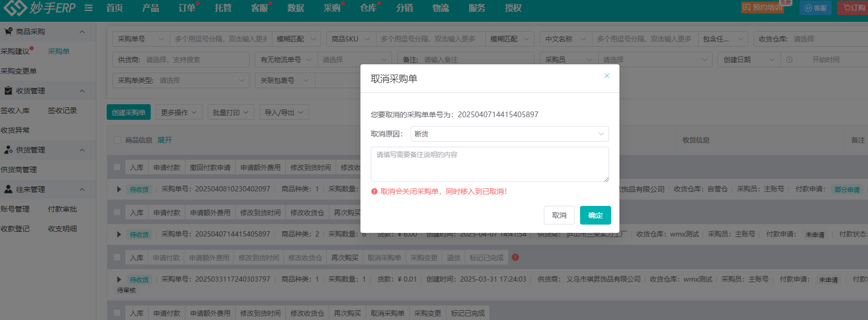The height and width of the screenshot is (320, 868).
Task: Click 再次购买 in the third order's actions
Action: coord(345,258)
